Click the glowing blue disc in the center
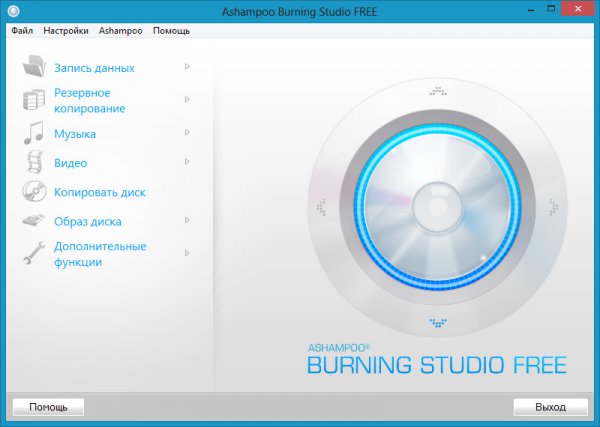600x427 pixels. coord(437,207)
